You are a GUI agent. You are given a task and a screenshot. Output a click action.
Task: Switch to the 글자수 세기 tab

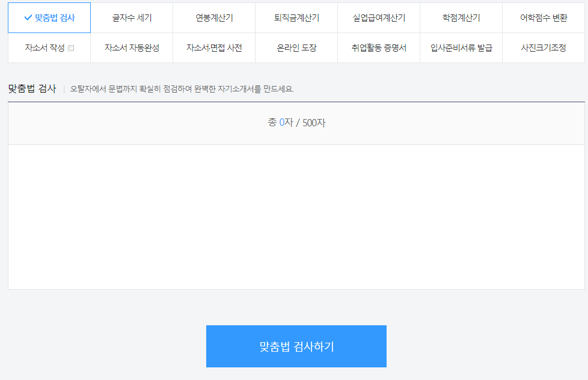coord(133,17)
